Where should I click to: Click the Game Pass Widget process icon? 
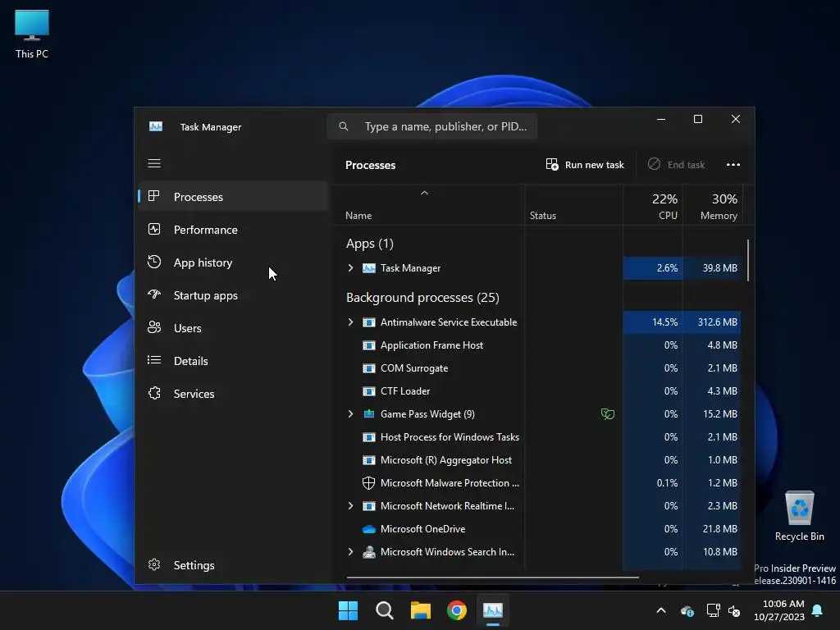368,413
